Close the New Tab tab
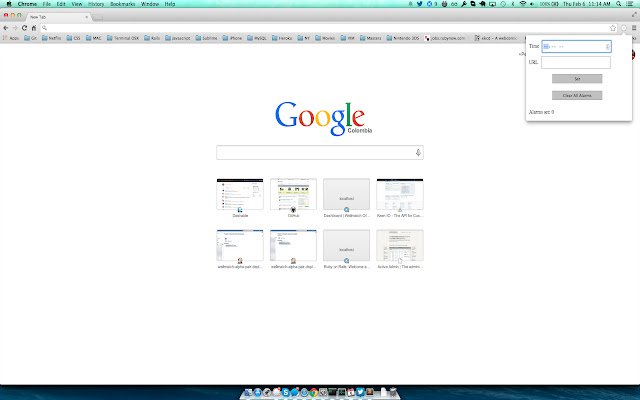This screenshot has width=640, height=400. (87, 17)
